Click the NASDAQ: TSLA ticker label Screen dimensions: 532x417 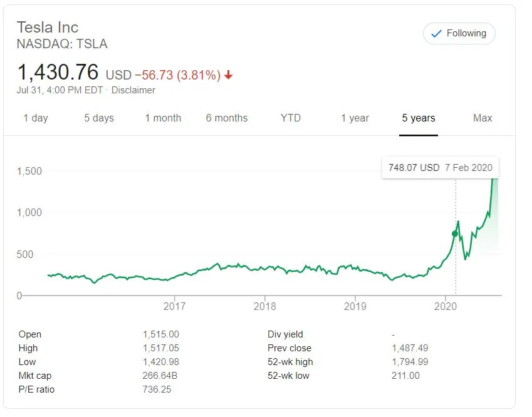point(63,44)
